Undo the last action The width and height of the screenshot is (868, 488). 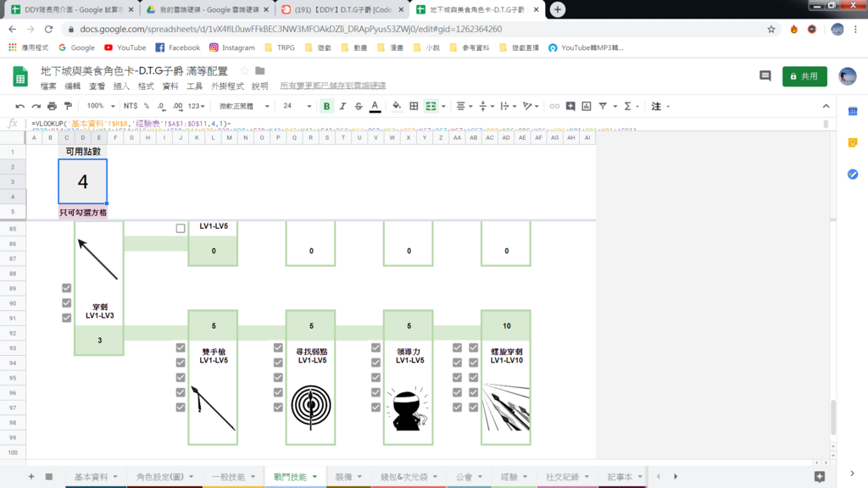(20, 106)
